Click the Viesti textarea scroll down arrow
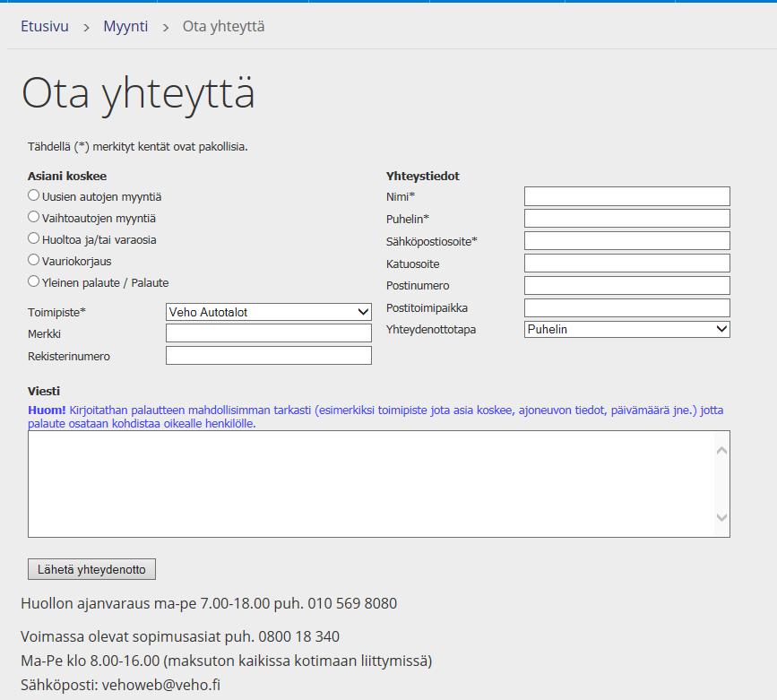The image size is (777, 700). [x=722, y=517]
